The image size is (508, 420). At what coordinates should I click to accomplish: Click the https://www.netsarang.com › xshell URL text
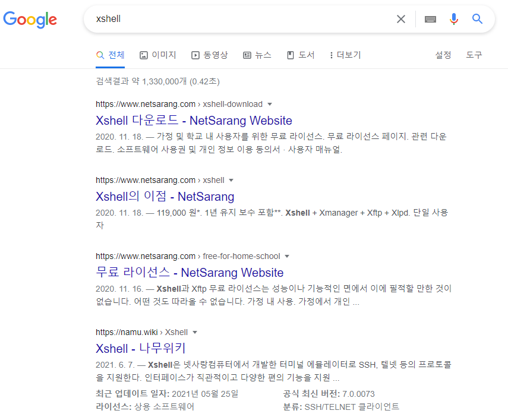[x=160, y=181]
